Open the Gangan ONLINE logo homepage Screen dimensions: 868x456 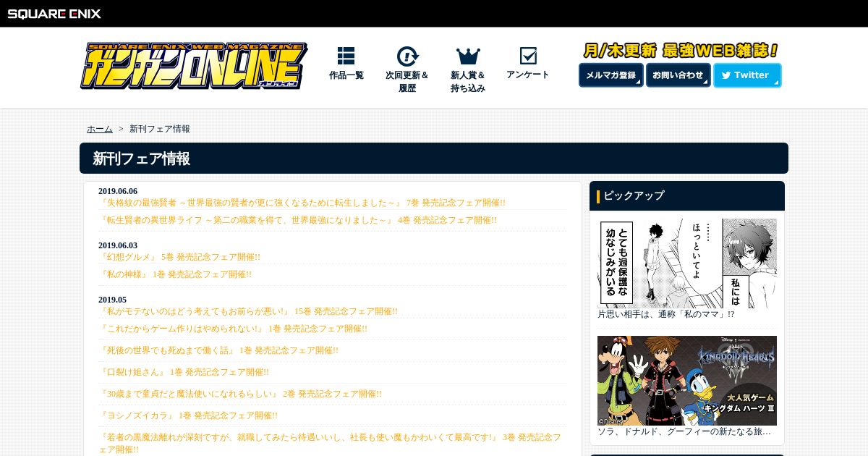coord(194,66)
